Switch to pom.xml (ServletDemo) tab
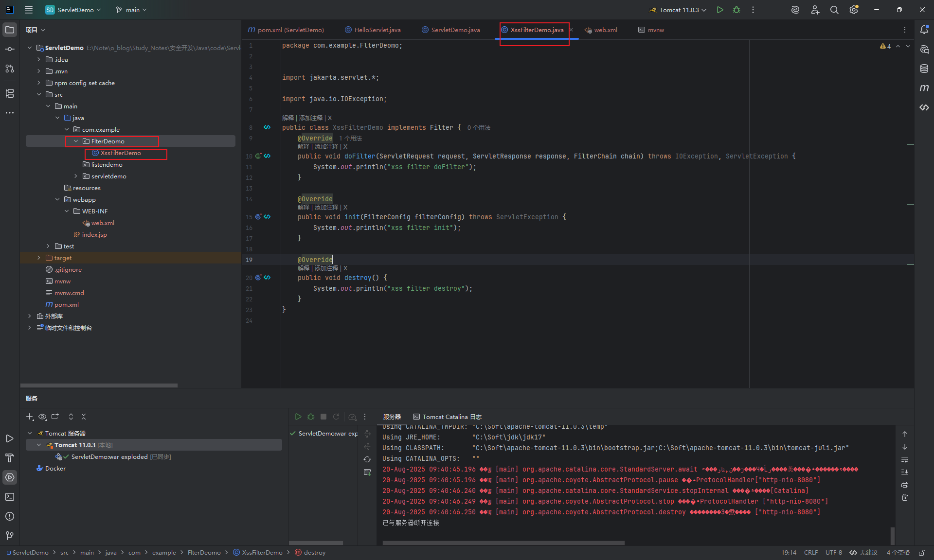The height and width of the screenshot is (560, 934). (x=286, y=30)
